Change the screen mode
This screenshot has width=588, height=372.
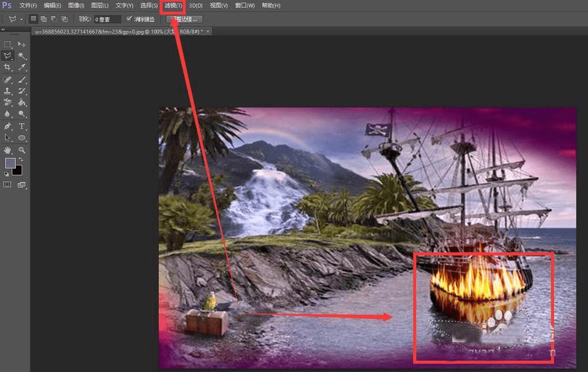click(x=22, y=185)
